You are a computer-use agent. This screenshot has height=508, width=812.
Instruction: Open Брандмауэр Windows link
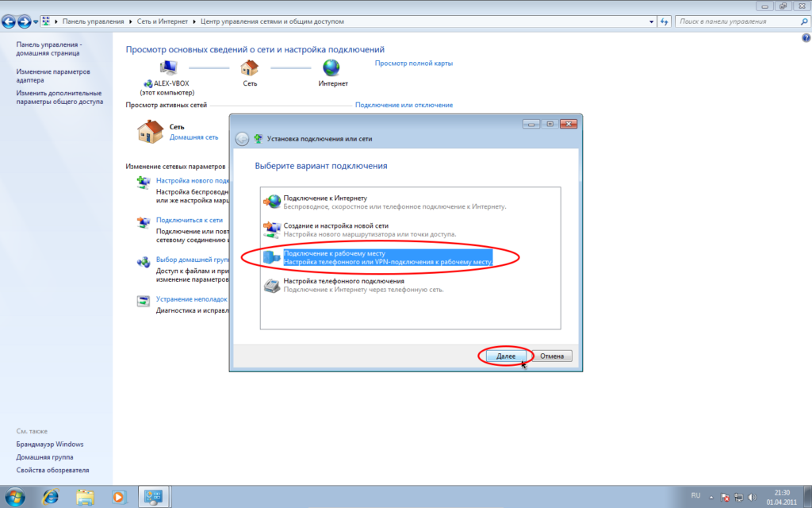click(x=49, y=444)
